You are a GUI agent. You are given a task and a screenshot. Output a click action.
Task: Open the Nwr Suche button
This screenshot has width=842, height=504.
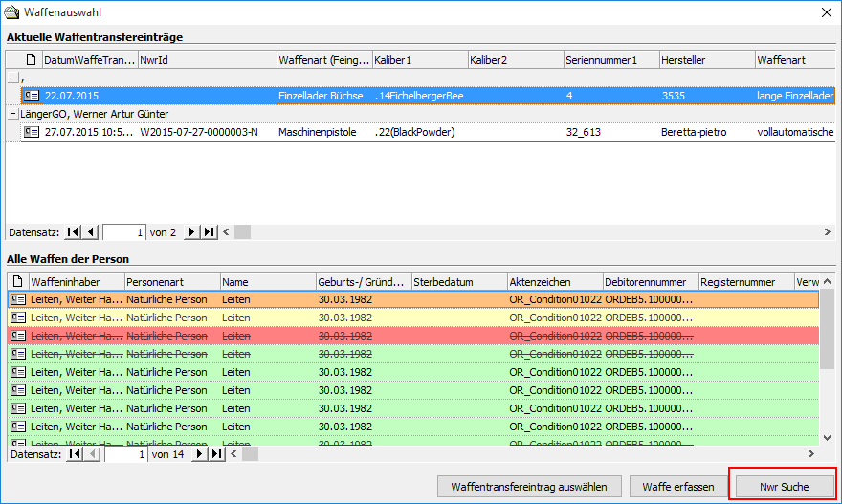[x=783, y=487]
